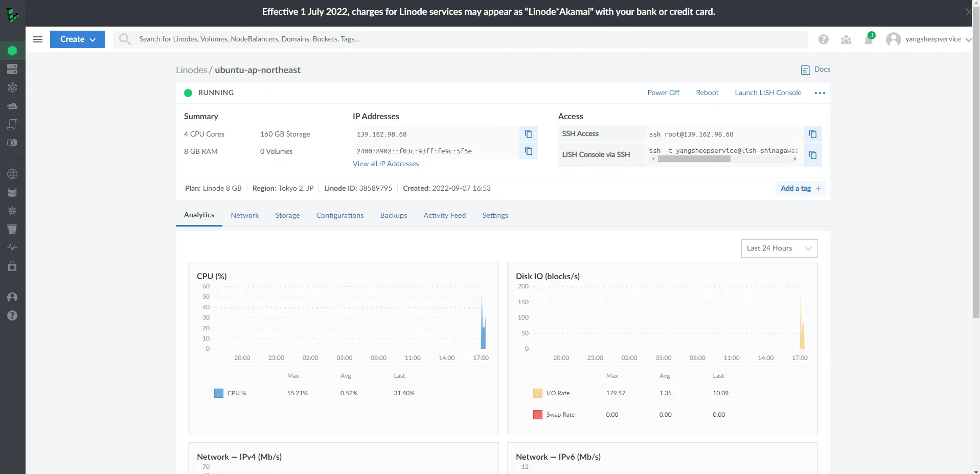Open notifications bell with badge 3

click(x=869, y=39)
